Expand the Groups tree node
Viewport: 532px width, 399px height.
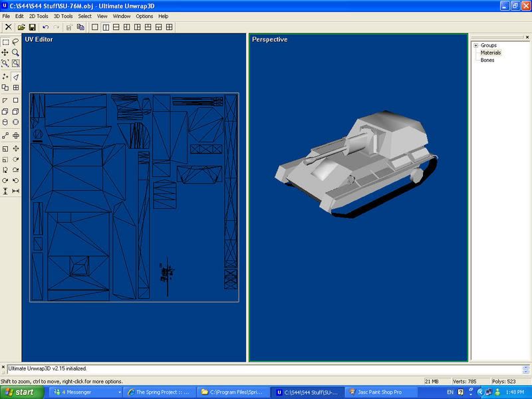pos(475,45)
